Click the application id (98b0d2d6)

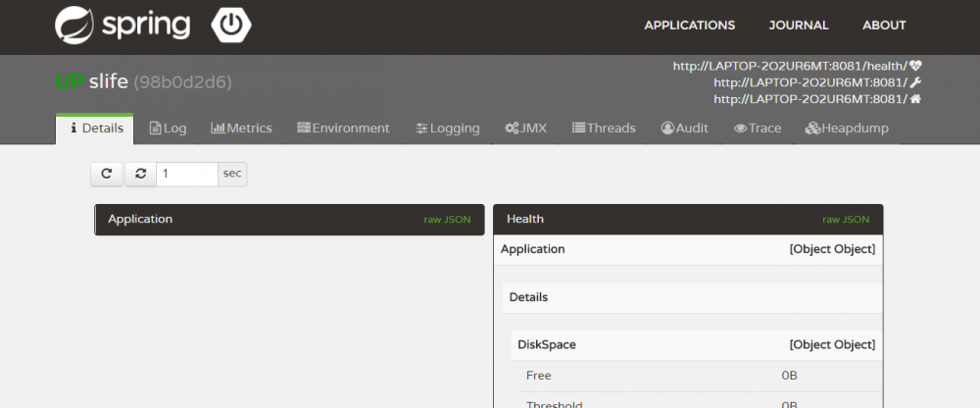click(182, 82)
